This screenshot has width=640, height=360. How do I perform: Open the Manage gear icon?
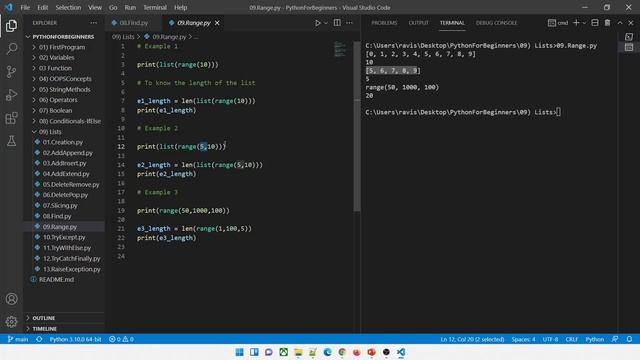tap(11, 322)
